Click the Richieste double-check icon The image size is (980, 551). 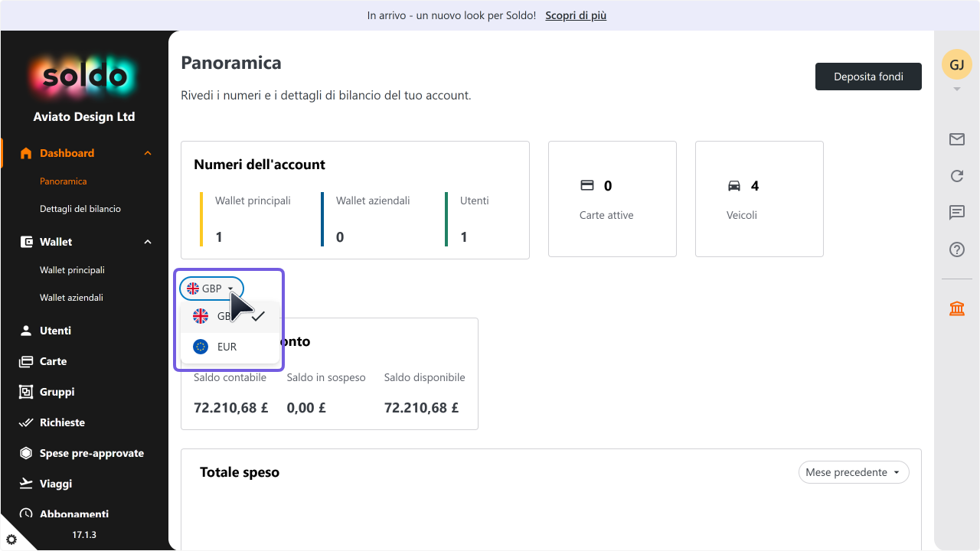pyautogui.click(x=26, y=422)
